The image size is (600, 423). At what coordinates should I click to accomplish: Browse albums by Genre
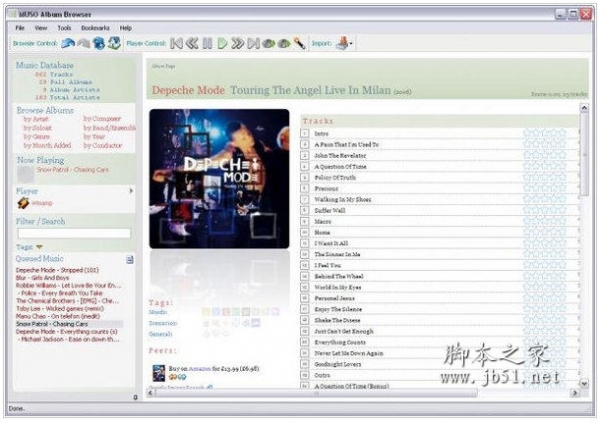pos(36,137)
